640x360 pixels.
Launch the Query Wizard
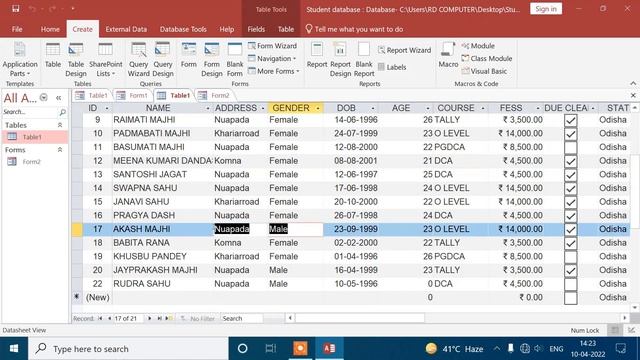pyautogui.click(x=138, y=60)
